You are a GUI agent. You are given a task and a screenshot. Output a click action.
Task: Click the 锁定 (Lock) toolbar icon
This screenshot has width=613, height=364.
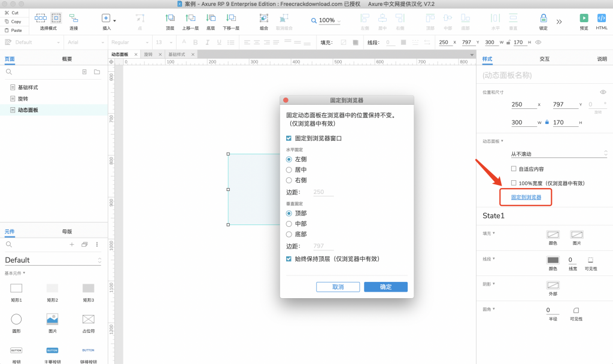coord(543,19)
